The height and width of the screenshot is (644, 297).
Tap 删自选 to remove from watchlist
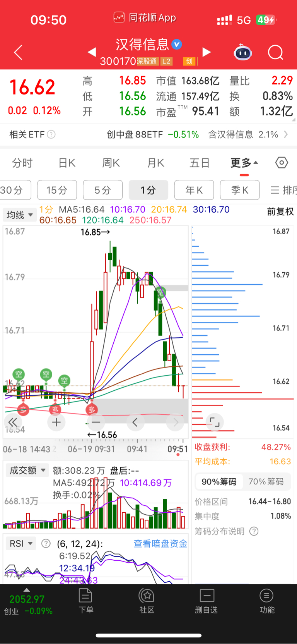tap(207, 601)
